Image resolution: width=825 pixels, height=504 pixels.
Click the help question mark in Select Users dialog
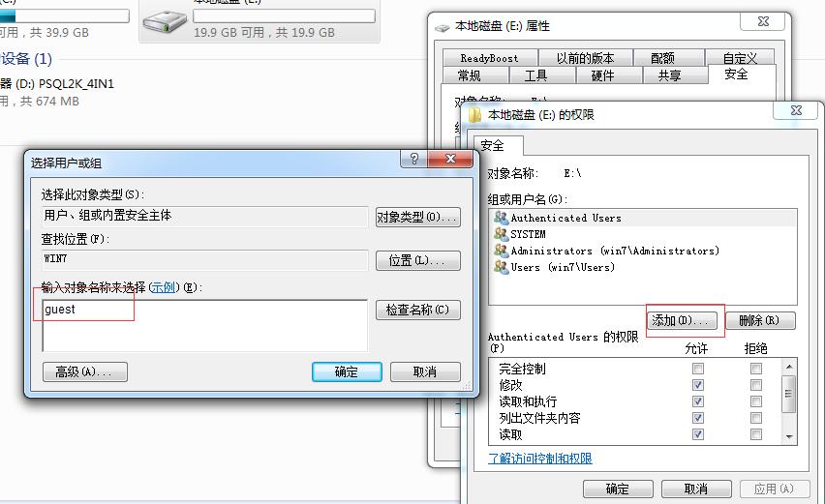[414, 159]
